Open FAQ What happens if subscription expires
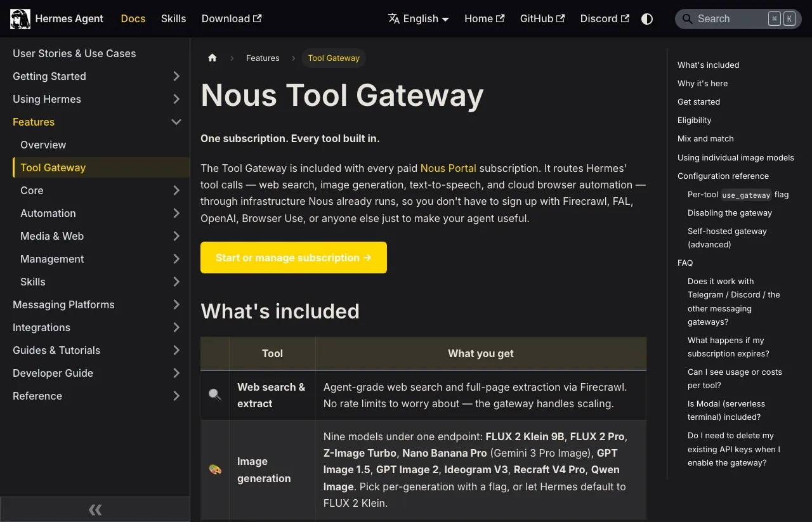Image resolution: width=812 pixels, height=522 pixels. point(728,347)
